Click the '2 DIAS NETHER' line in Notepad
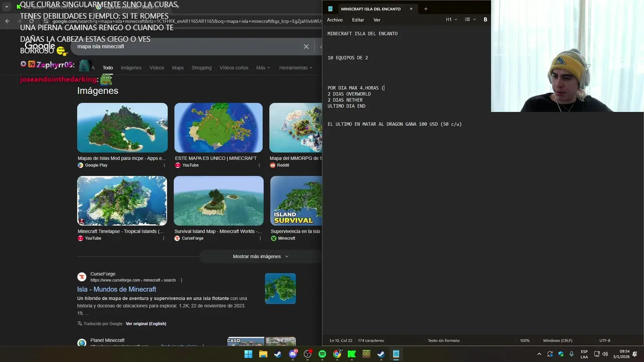Viewport: 644px width, 362px height. pyautogui.click(x=345, y=100)
